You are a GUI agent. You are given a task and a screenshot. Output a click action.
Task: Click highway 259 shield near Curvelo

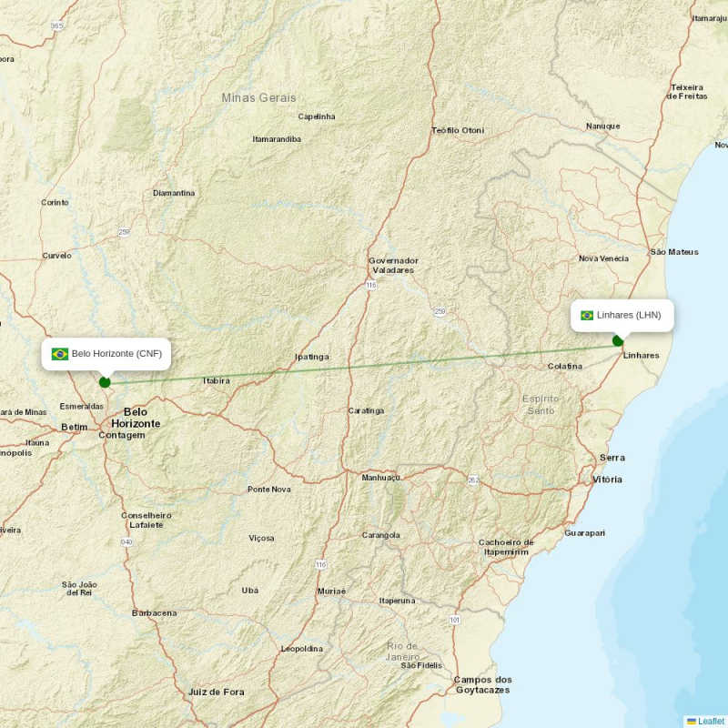point(124,232)
